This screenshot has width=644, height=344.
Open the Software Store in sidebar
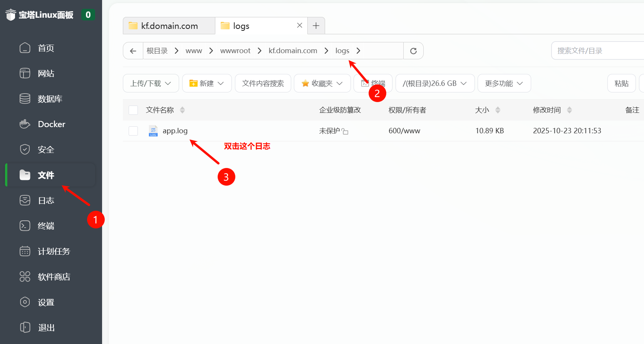[54, 277]
